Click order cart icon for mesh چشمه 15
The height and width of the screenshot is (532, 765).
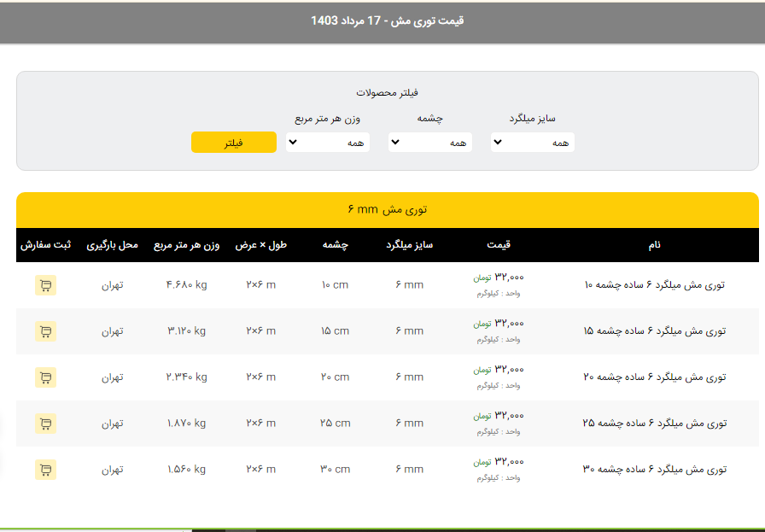pos(45,331)
